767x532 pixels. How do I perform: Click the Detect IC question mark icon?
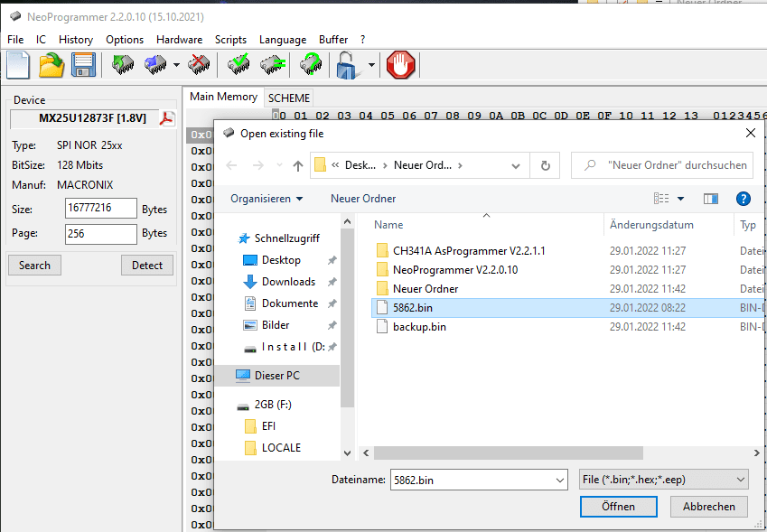[x=311, y=64]
